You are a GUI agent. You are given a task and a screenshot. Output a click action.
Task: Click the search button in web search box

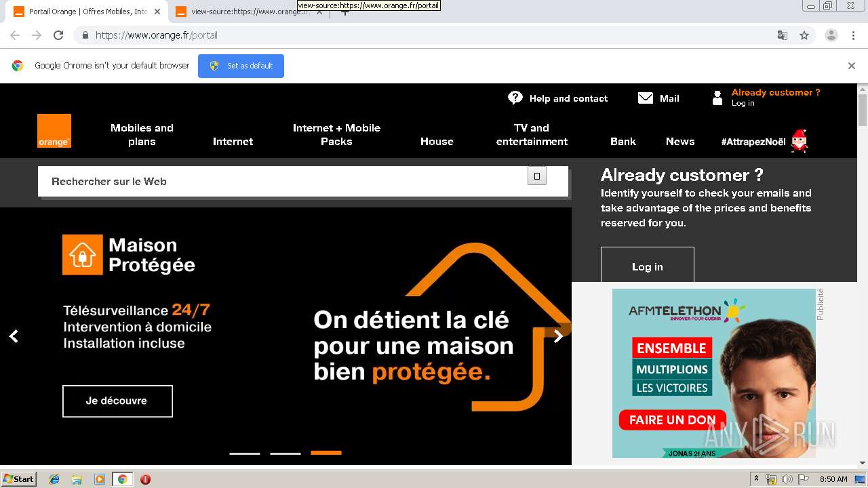click(537, 176)
